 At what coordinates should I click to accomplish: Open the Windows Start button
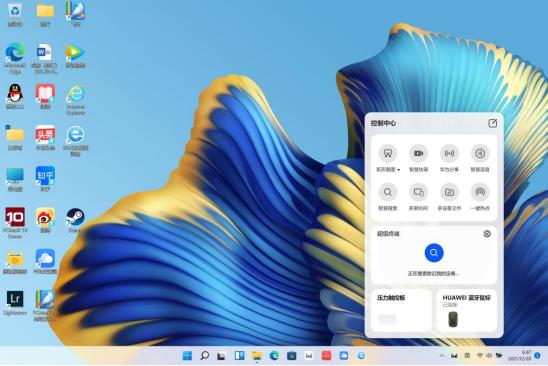click(x=187, y=356)
